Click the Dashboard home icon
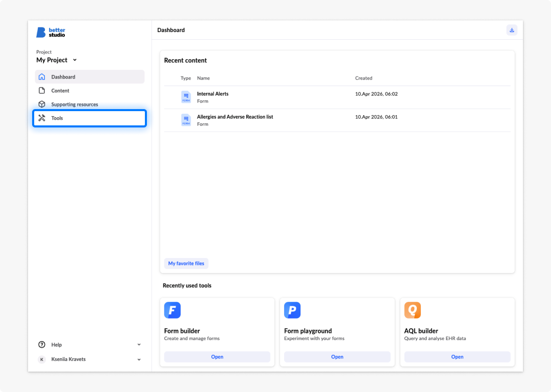 [42, 76]
